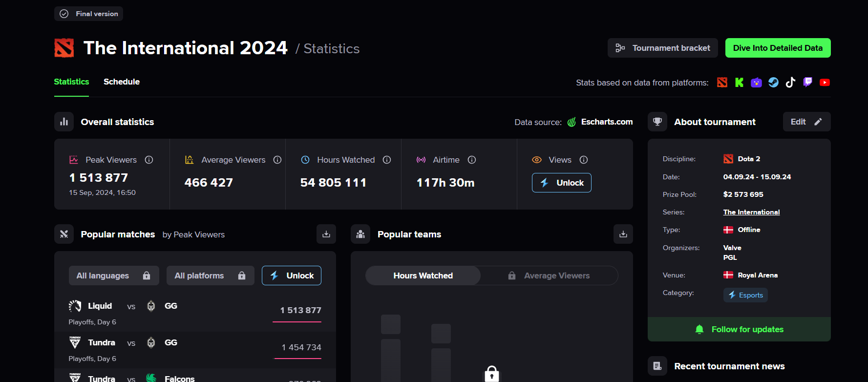Click the Final version badge
The height and width of the screenshot is (382, 868).
(88, 14)
